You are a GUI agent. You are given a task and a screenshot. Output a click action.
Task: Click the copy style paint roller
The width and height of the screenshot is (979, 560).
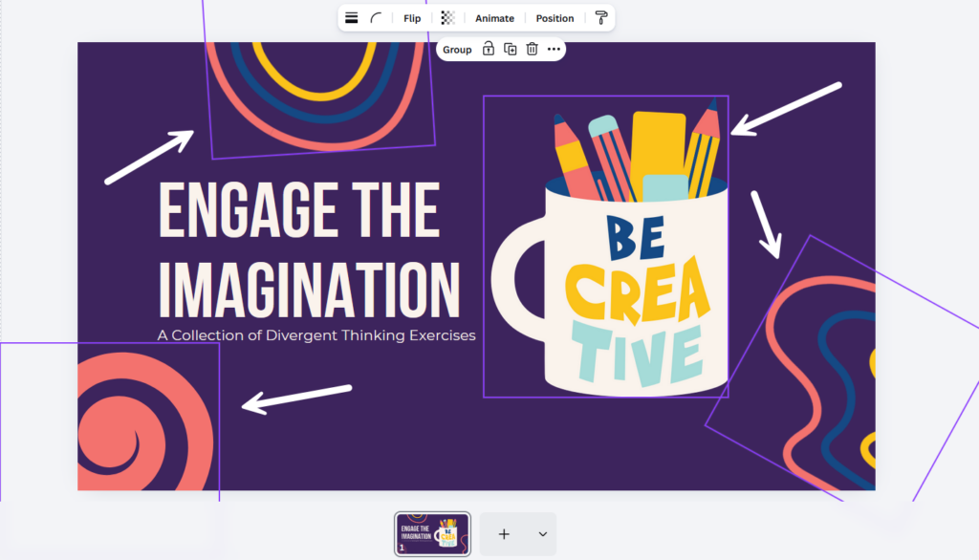[600, 18]
